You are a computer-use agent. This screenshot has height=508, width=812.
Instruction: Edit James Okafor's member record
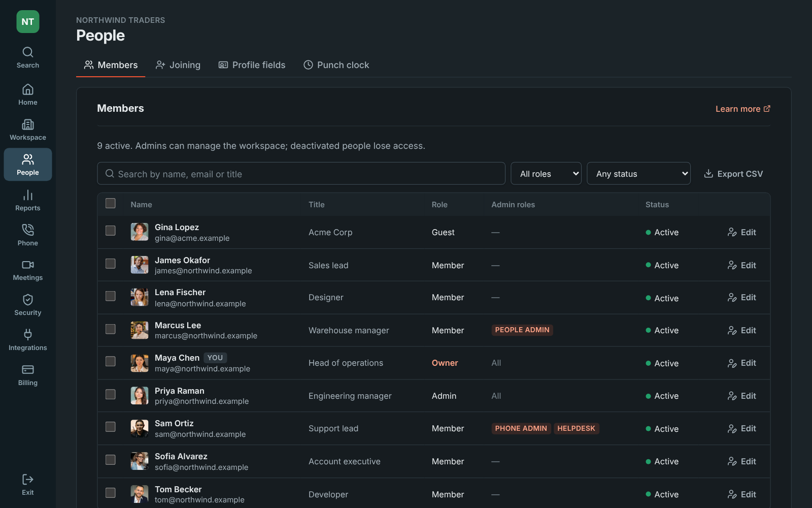coord(742,265)
